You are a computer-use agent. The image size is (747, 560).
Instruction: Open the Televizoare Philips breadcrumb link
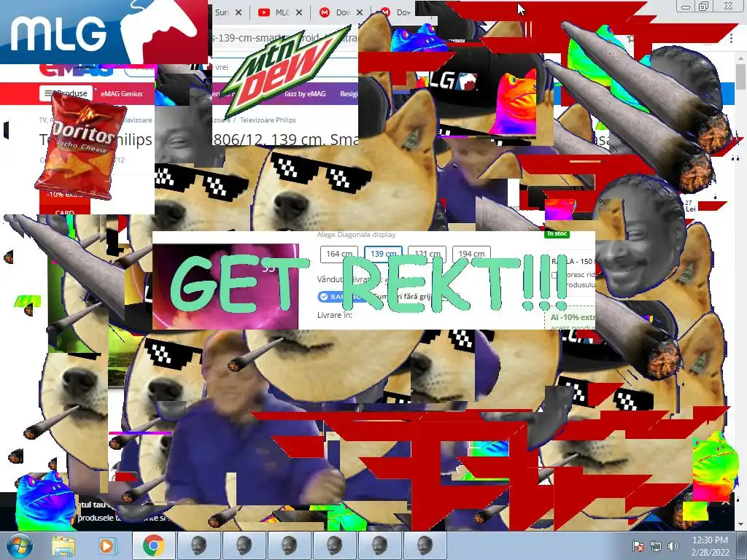pyautogui.click(x=268, y=120)
